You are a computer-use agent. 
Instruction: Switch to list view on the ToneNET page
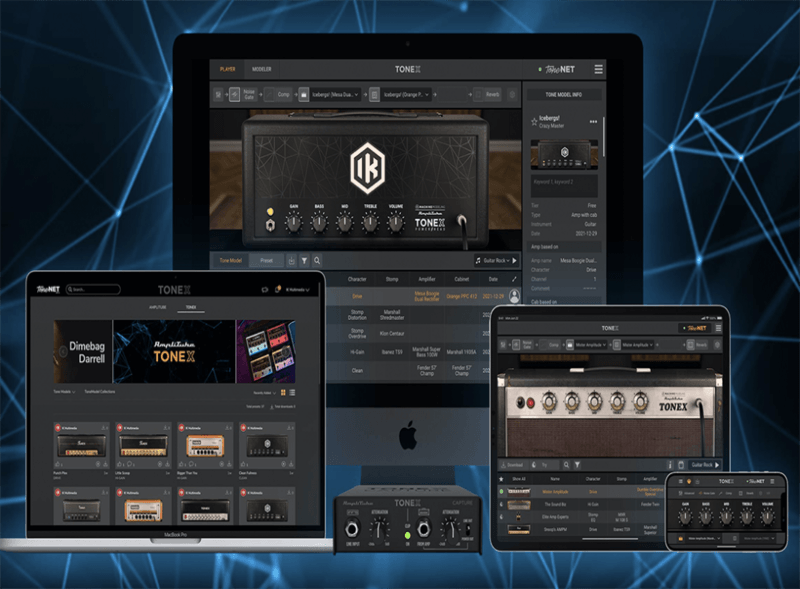coord(291,392)
